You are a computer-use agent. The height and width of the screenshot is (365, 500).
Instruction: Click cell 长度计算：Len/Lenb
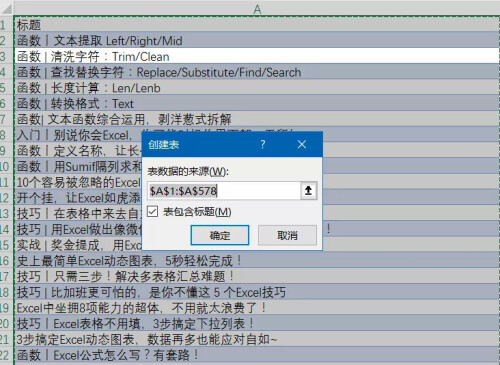(257, 88)
